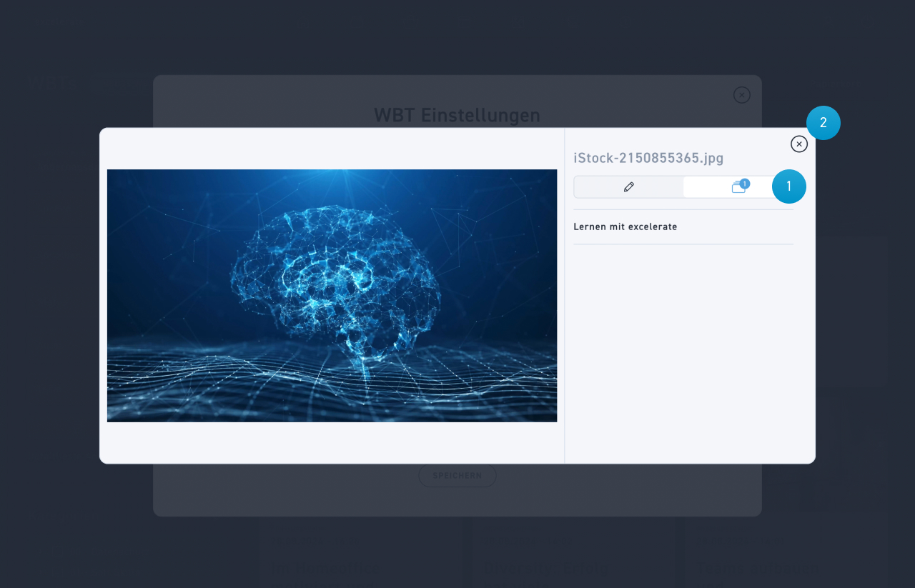Click the white margin above the brain image
This screenshot has width=915, height=588.
tap(332, 149)
